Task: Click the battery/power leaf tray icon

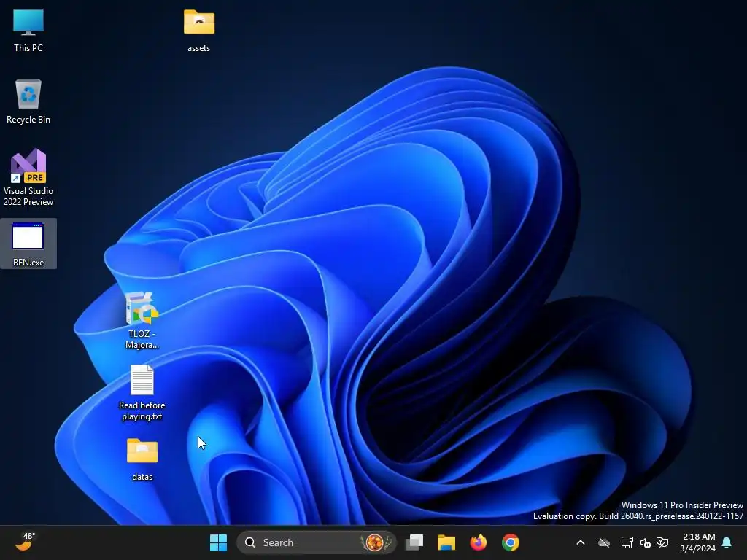Action: 662,542
